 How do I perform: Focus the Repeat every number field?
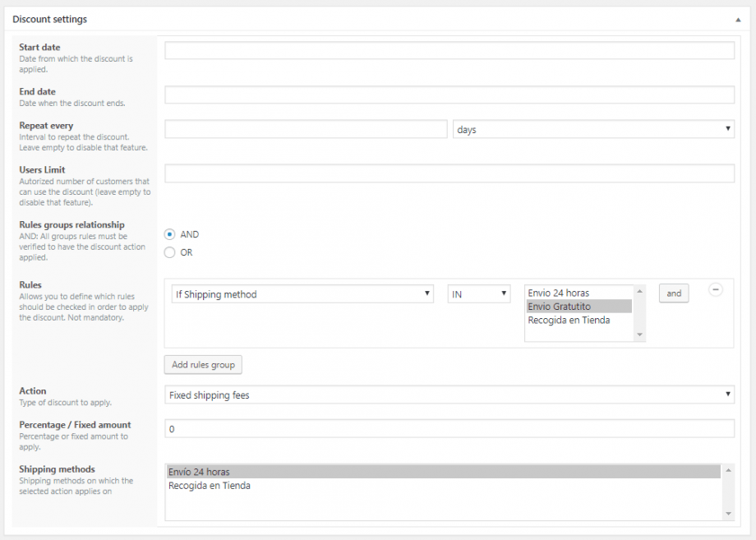click(306, 130)
